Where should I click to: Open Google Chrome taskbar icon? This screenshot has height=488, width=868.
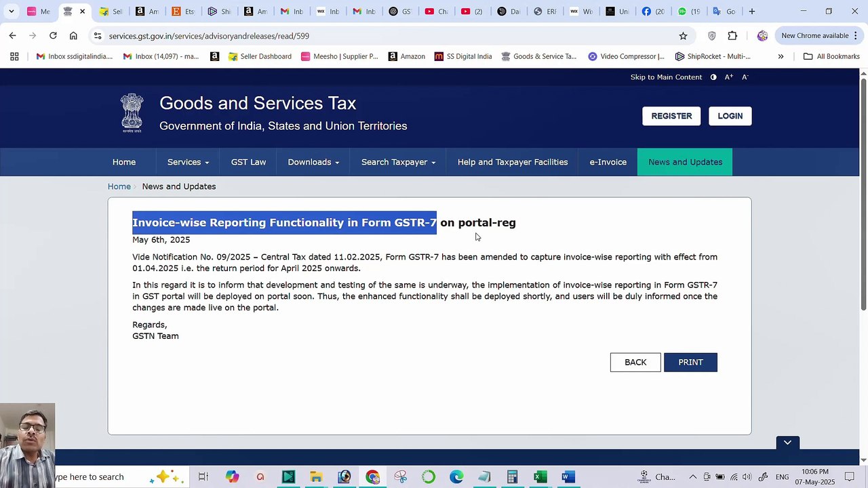coord(372,477)
